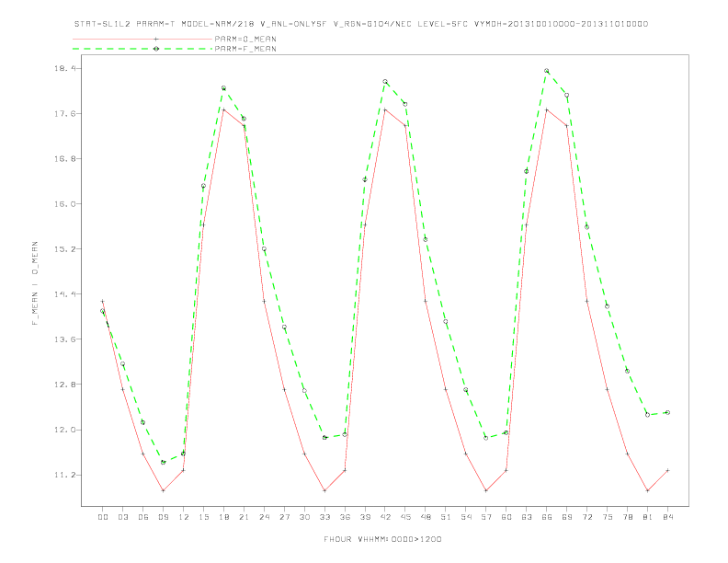Select the O_MEAN plus marker at hour 57 minimum

(486, 490)
